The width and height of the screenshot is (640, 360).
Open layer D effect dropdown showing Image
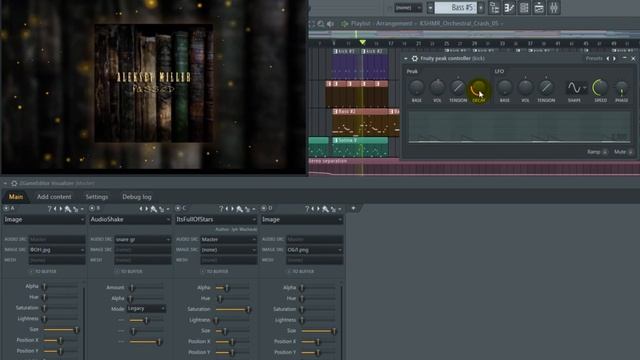pyautogui.click(x=302, y=220)
